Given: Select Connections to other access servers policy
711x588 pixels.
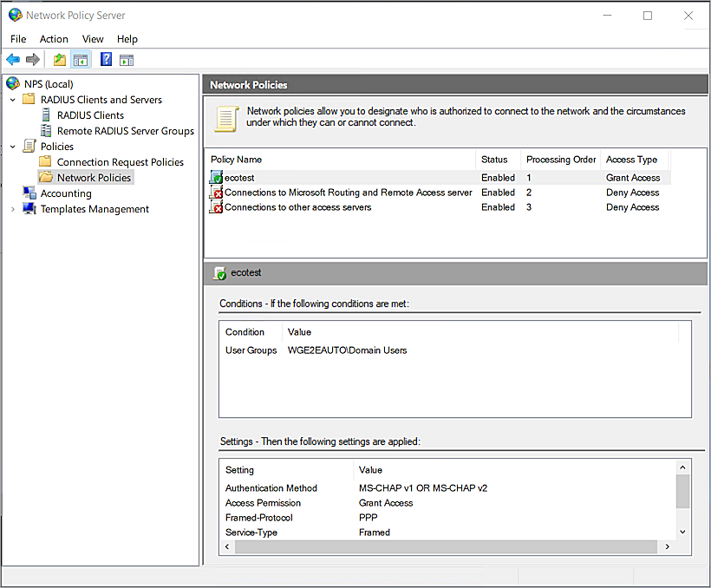Looking at the screenshot, I should pyautogui.click(x=297, y=207).
